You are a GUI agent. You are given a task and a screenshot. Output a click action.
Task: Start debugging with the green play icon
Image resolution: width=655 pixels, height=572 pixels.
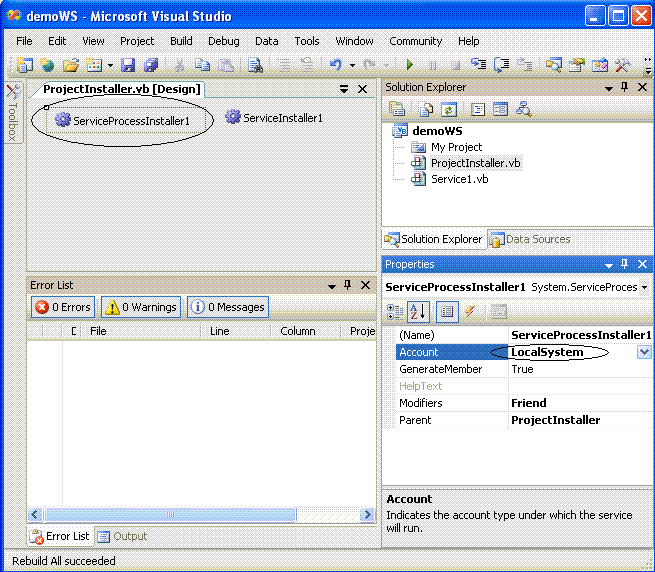click(410, 65)
